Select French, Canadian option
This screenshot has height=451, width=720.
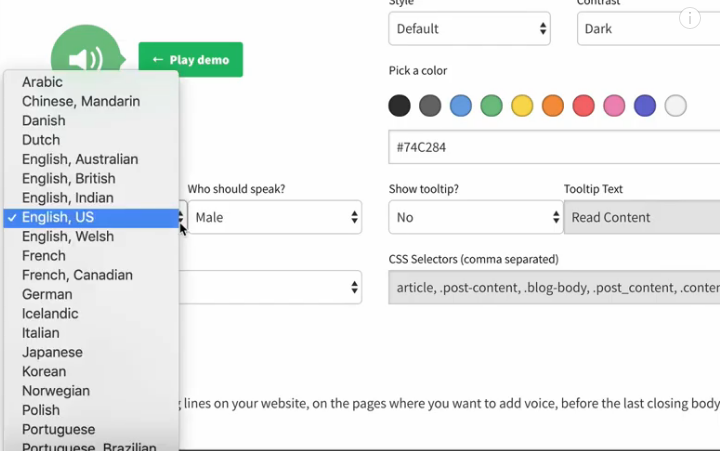(91, 275)
